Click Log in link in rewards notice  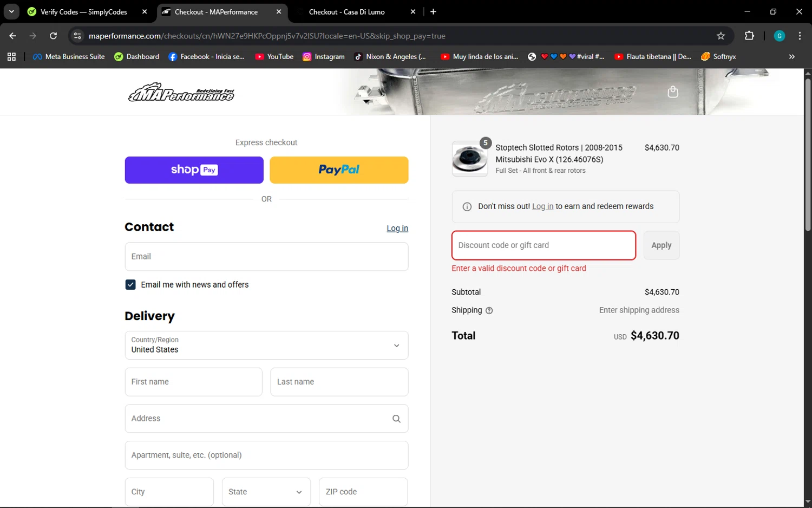[542, 206]
